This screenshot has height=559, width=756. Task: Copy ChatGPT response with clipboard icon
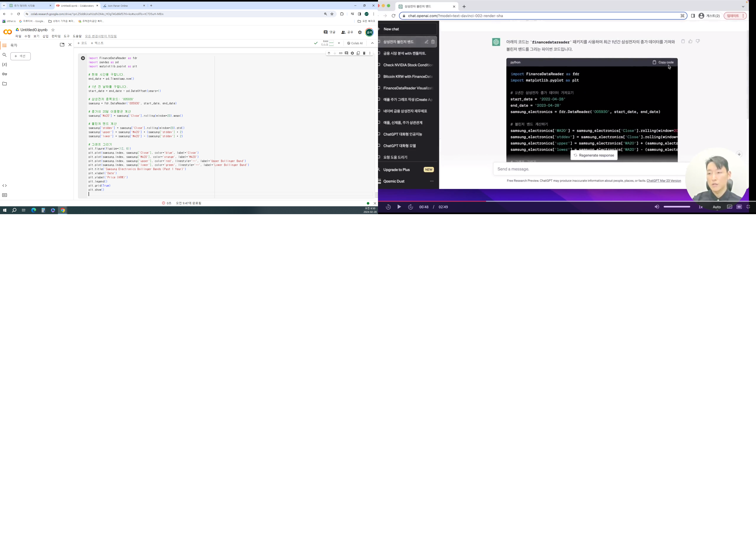683,41
